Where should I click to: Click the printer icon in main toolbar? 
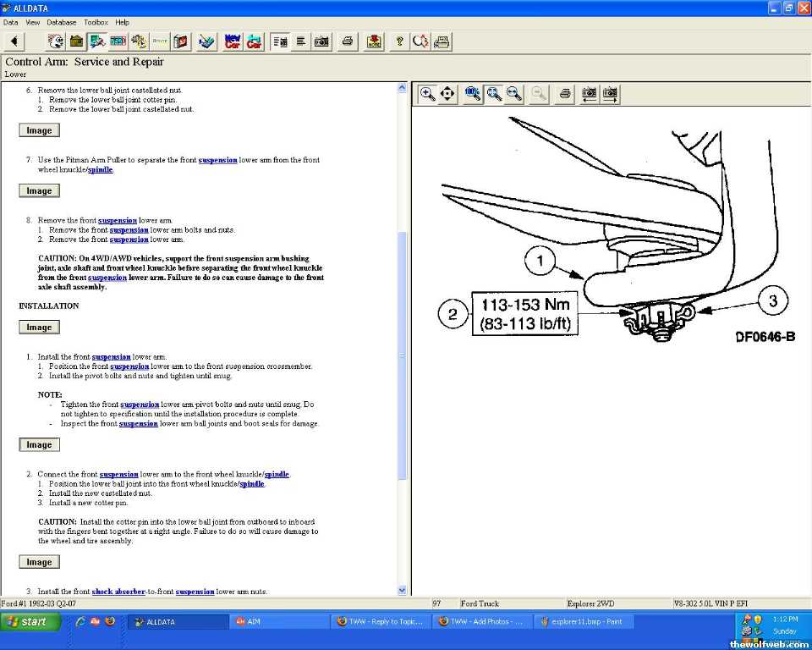[x=347, y=41]
